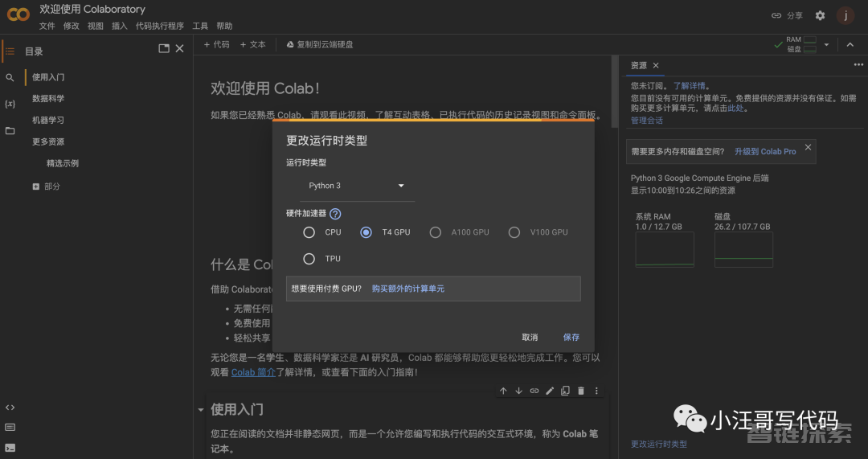868x459 pixels.
Task: Open the command palette icon in sidebar
Action: tap(10, 427)
